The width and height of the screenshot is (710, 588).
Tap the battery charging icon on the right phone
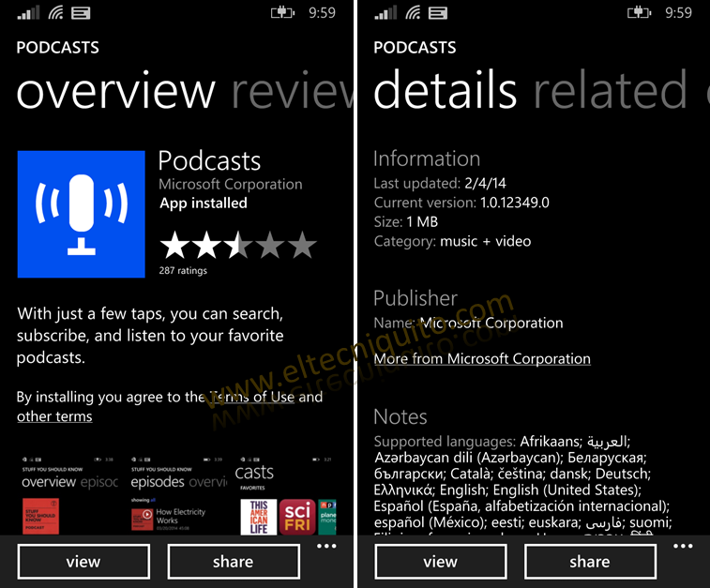tap(639, 13)
